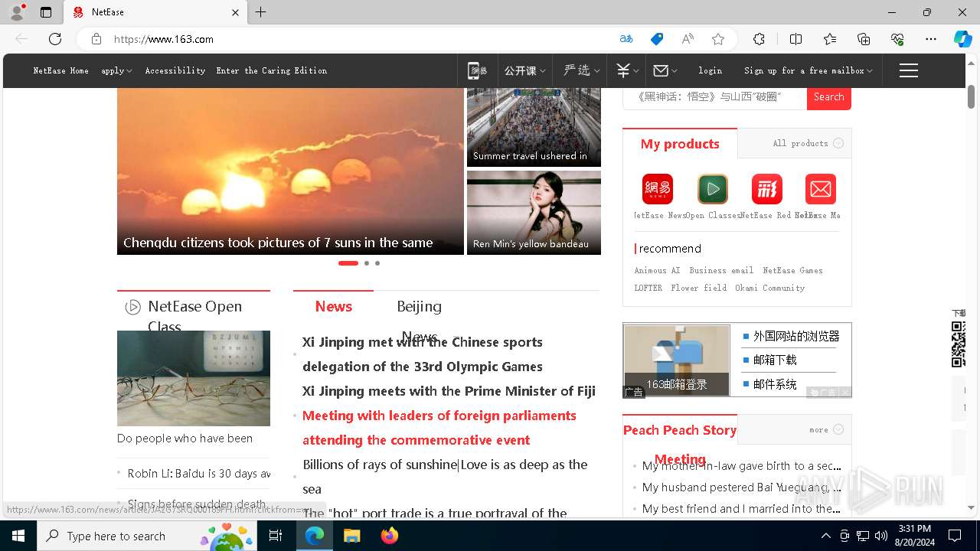Click the red Search button

tap(829, 97)
